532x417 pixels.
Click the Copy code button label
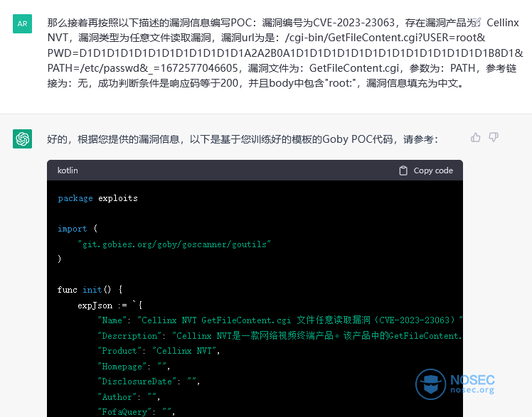click(x=433, y=170)
